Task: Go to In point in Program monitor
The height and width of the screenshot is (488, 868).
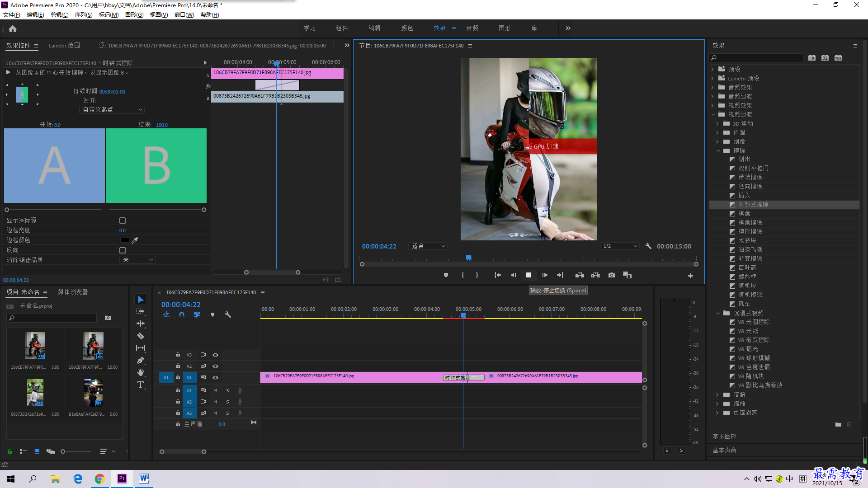Action: (497, 275)
